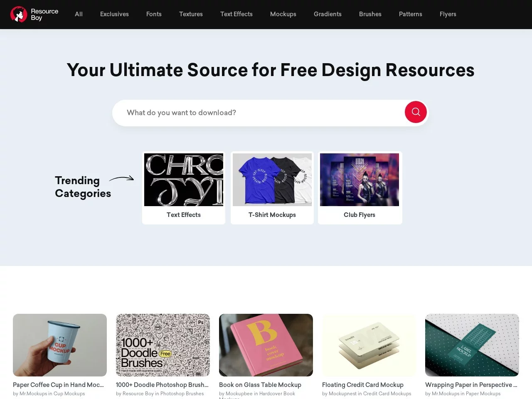532x399 pixels.
Task: Go to the Flyers section
Action: point(448,14)
